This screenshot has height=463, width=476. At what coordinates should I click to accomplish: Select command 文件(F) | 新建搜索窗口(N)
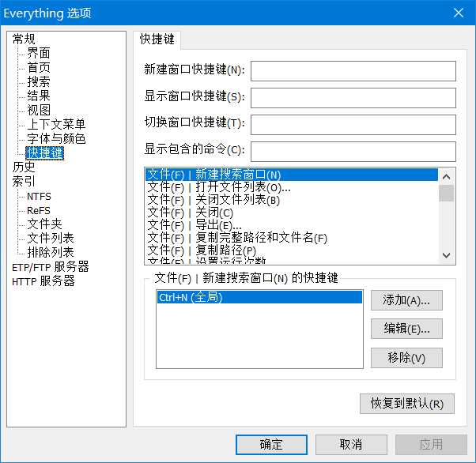[292, 175]
